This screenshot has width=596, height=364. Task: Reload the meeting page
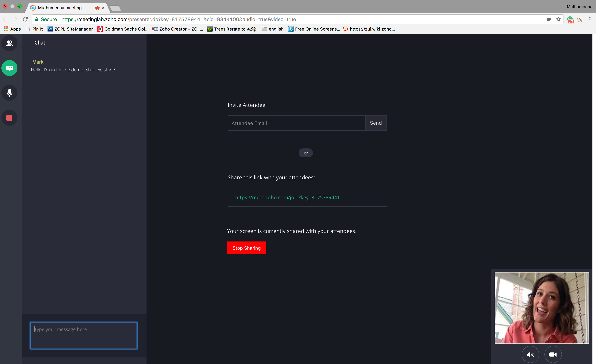coord(25,19)
